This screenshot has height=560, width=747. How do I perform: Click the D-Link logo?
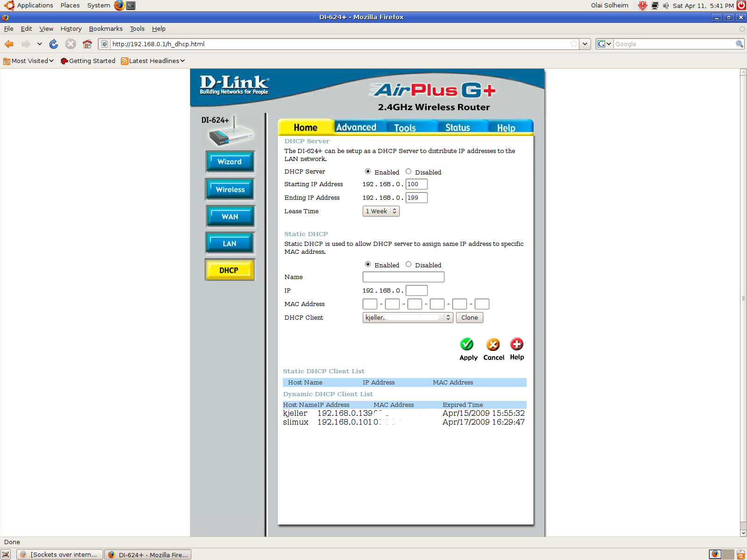234,84
